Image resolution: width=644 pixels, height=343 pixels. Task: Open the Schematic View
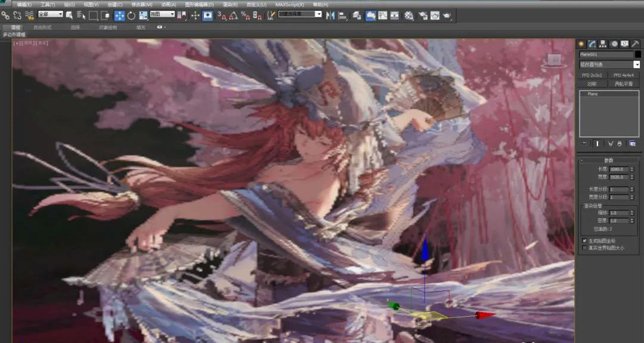[x=394, y=15]
